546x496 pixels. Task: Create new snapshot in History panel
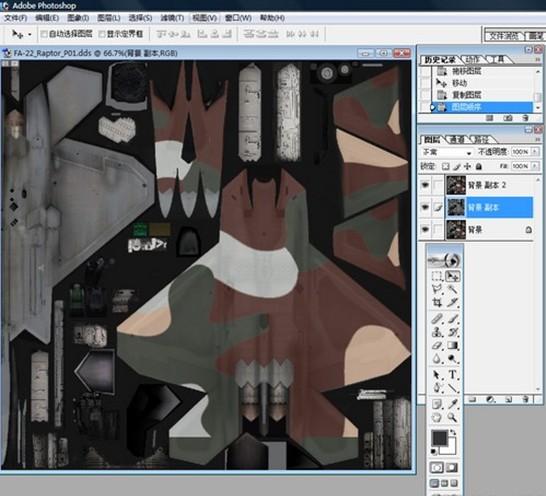point(508,118)
